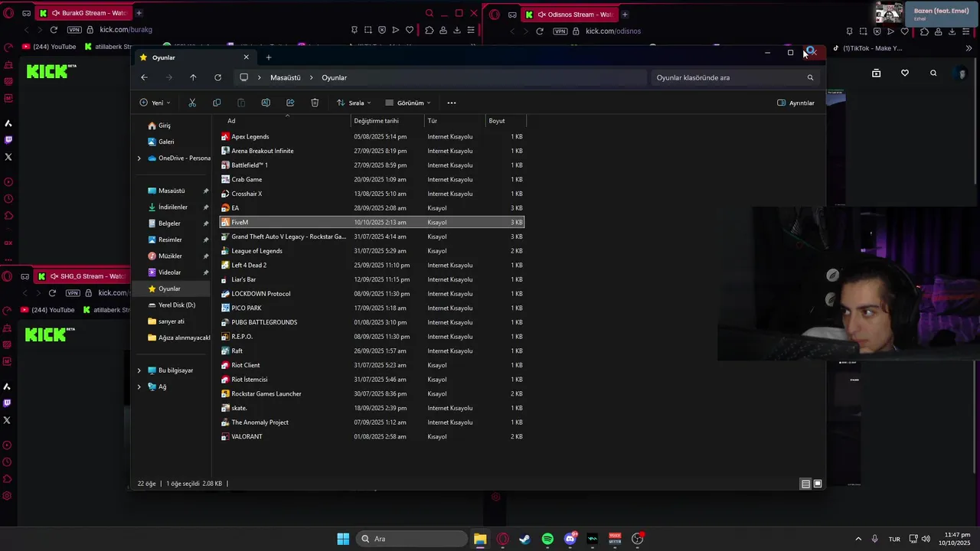Screen dimensions: 980x551
Task: Click the VPN badge in kick.com/burakg address bar
Action: point(73,30)
